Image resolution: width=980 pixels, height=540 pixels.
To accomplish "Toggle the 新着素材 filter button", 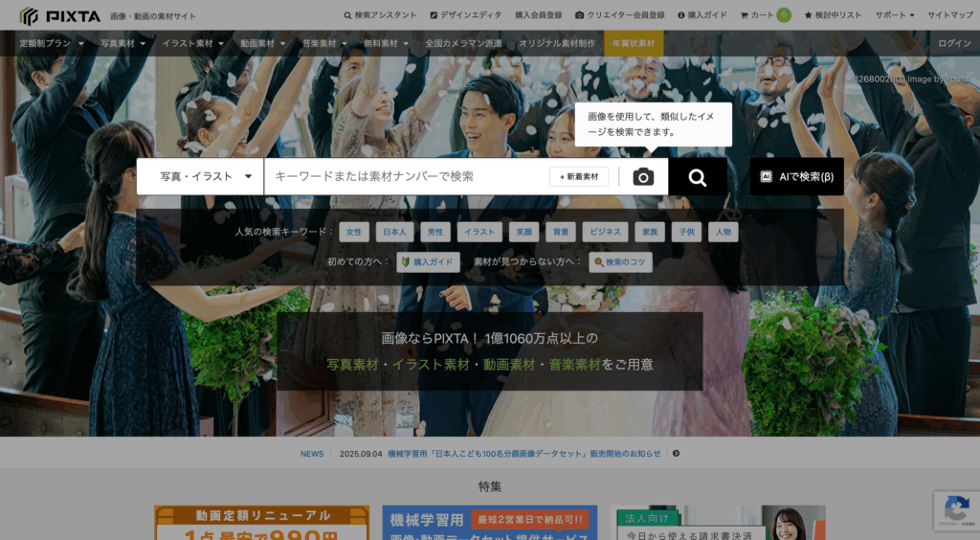I will [579, 177].
